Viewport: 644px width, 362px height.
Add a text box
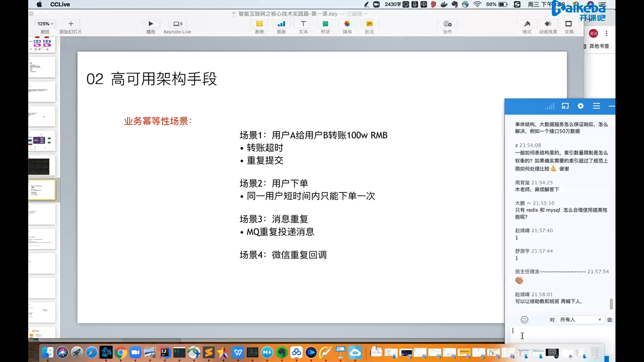303,24
